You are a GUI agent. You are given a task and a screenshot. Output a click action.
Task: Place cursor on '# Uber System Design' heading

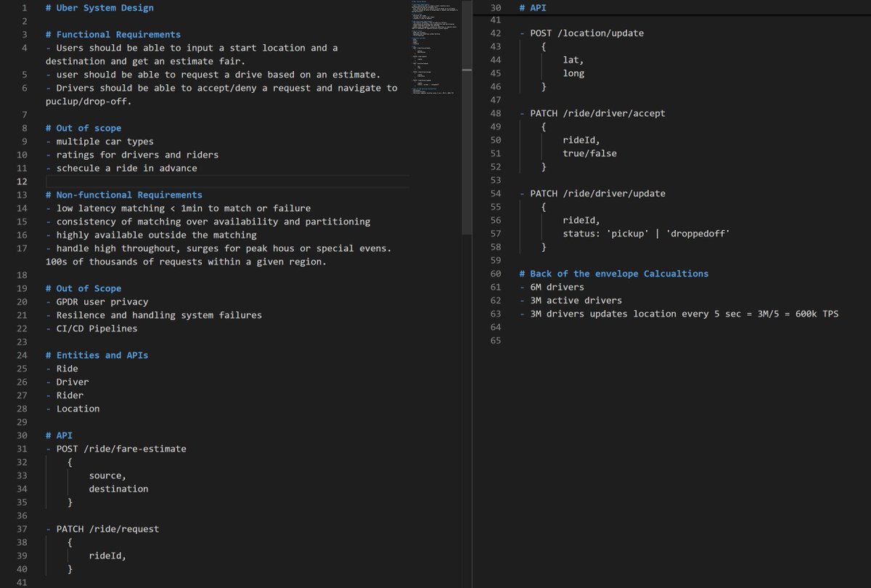99,7
